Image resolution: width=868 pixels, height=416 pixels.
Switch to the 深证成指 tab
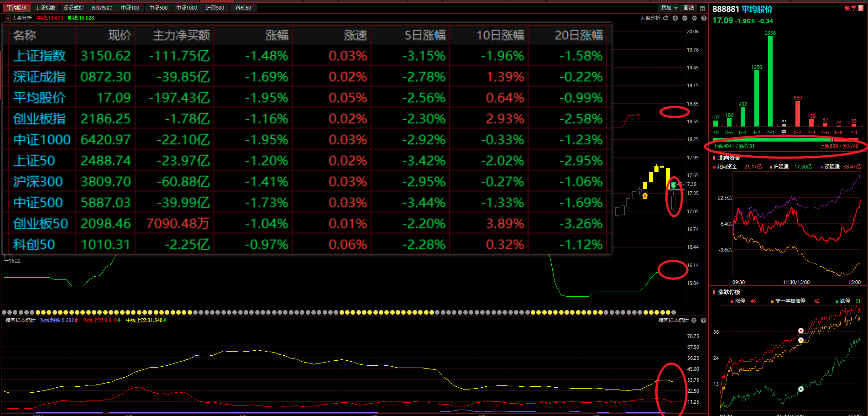click(x=73, y=8)
